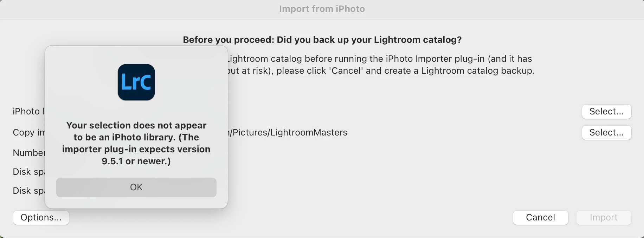Viewport: 644px width, 238px height.
Task: Click the 'Before you proceed' backup heading
Action: click(x=322, y=40)
